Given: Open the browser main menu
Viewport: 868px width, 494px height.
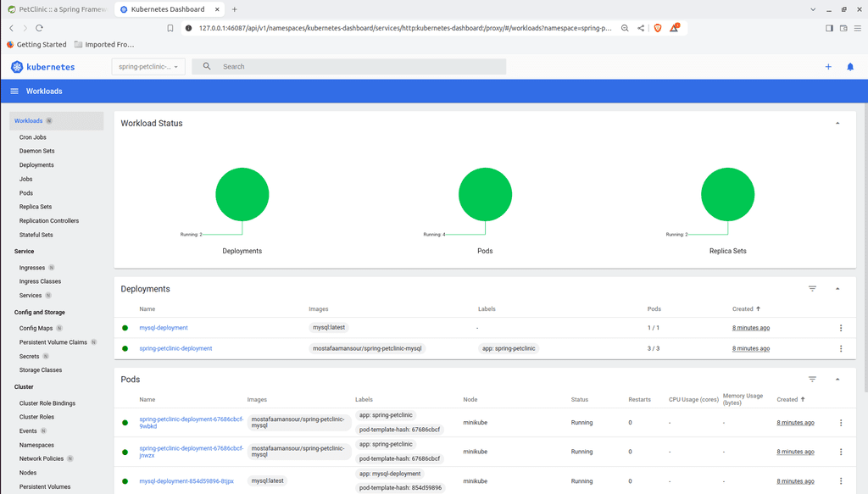Looking at the screenshot, I should tap(858, 28).
